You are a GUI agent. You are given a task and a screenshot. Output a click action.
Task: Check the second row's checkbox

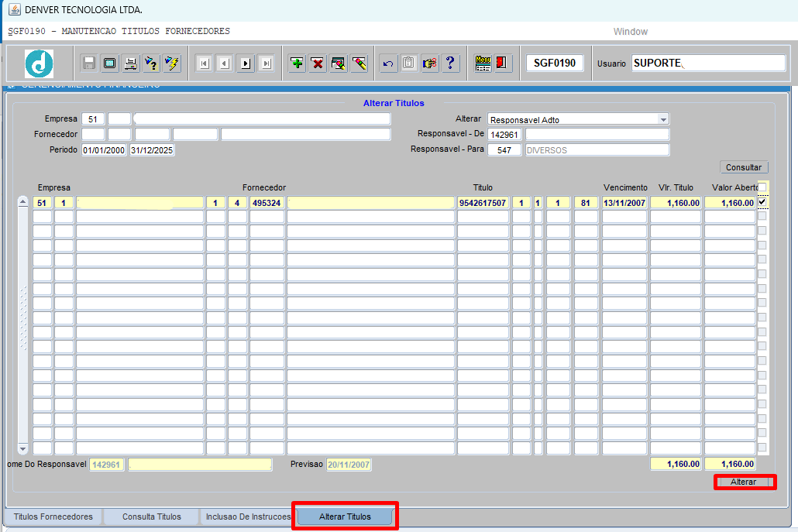pyautogui.click(x=762, y=217)
